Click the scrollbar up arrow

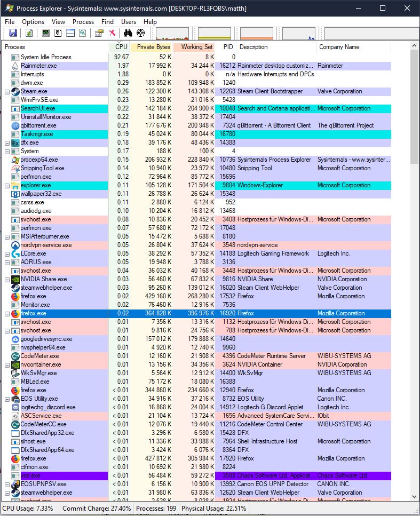415,46
